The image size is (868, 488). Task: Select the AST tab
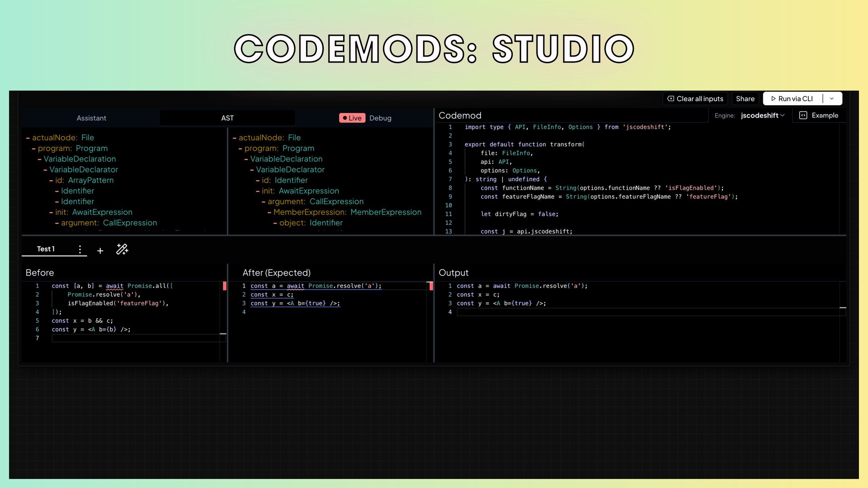pos(227,118)
